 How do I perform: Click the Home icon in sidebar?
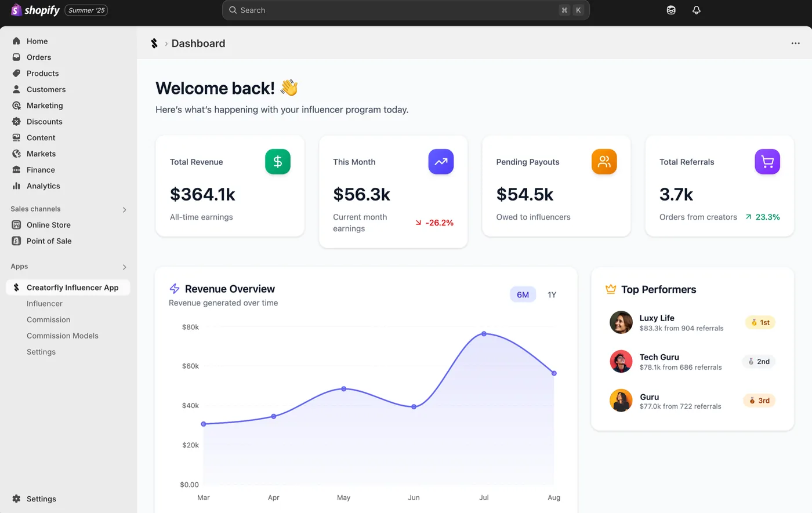click(x=16, y=41)
